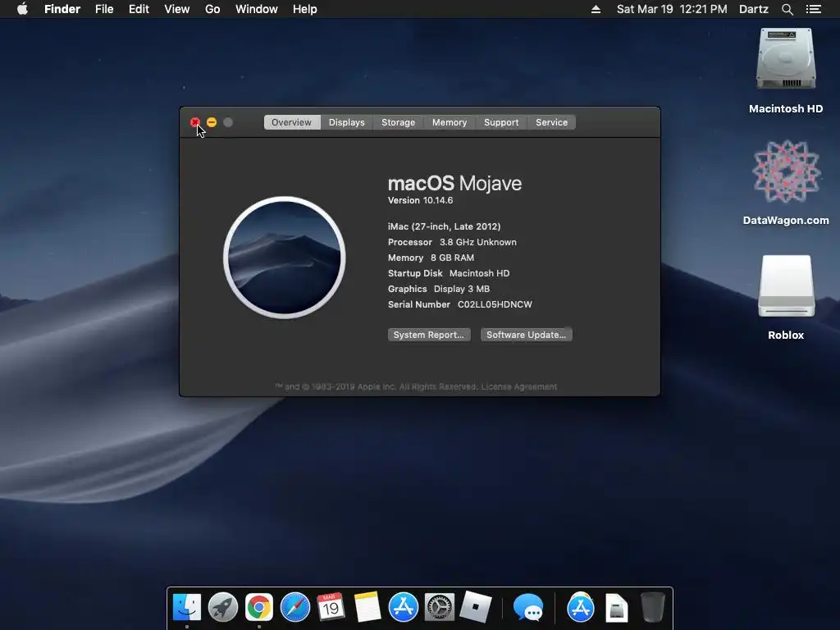Open the Edit menu
This screenshot has height=630, width=840.
point(139,9)
